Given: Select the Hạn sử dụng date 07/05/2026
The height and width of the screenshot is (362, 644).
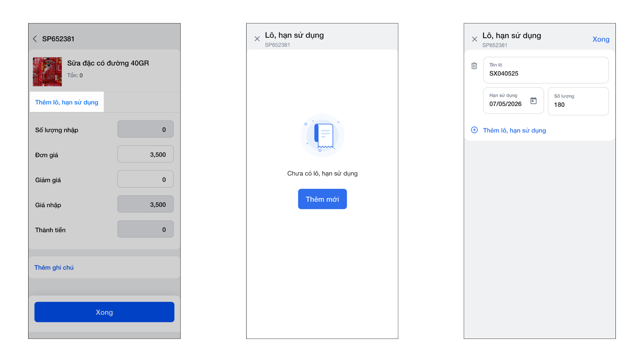Looking at the screenshot, I should pyautogui.click(x=505, y=104).
